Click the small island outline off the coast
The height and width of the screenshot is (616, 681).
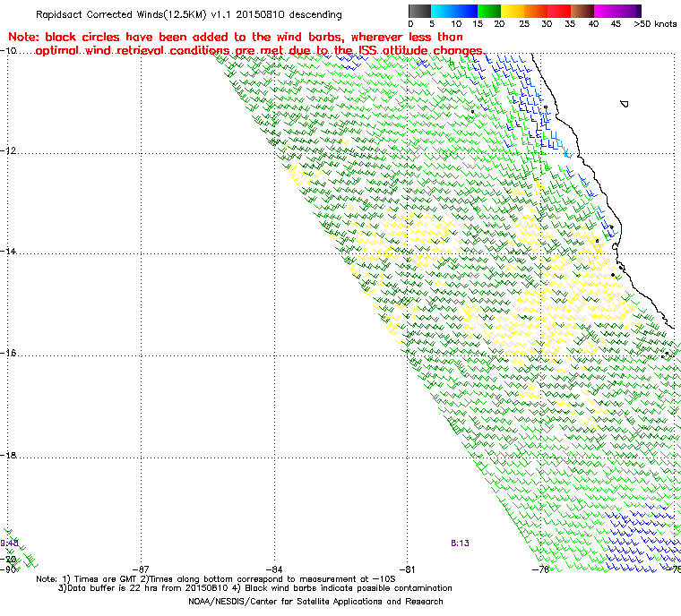625,104
